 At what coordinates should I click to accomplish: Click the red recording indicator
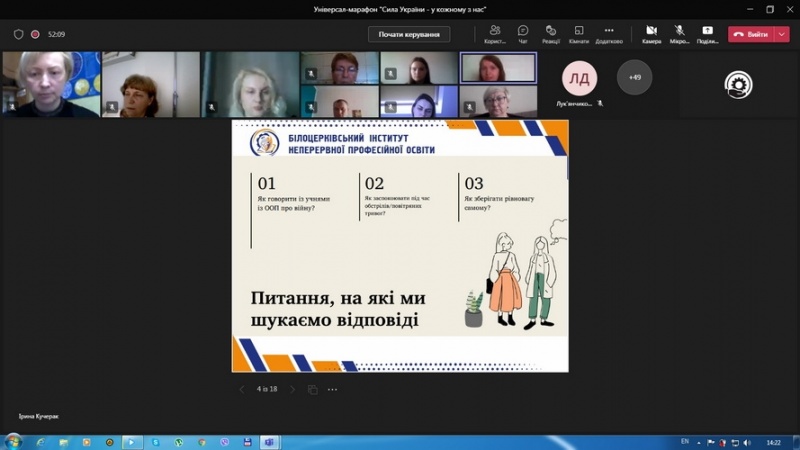click(35, 34)
